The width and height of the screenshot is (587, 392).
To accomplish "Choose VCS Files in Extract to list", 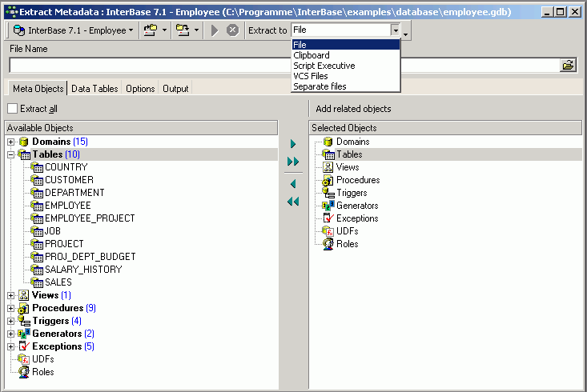I will [x=345, y=76].
